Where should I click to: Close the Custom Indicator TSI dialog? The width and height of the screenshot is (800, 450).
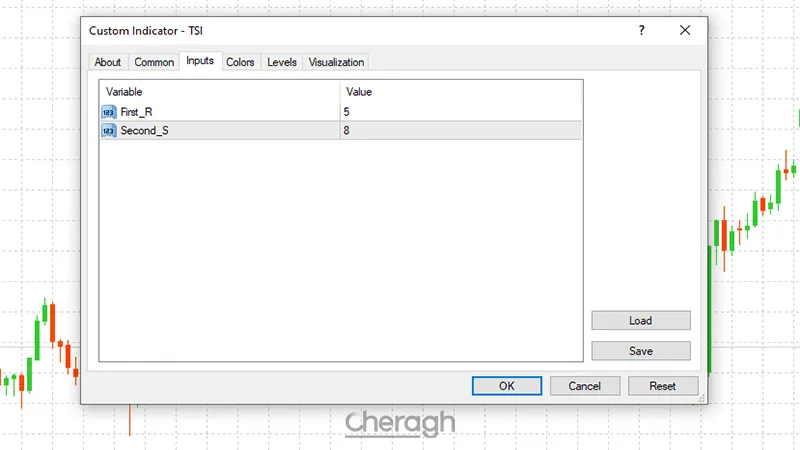pos(685,31)
